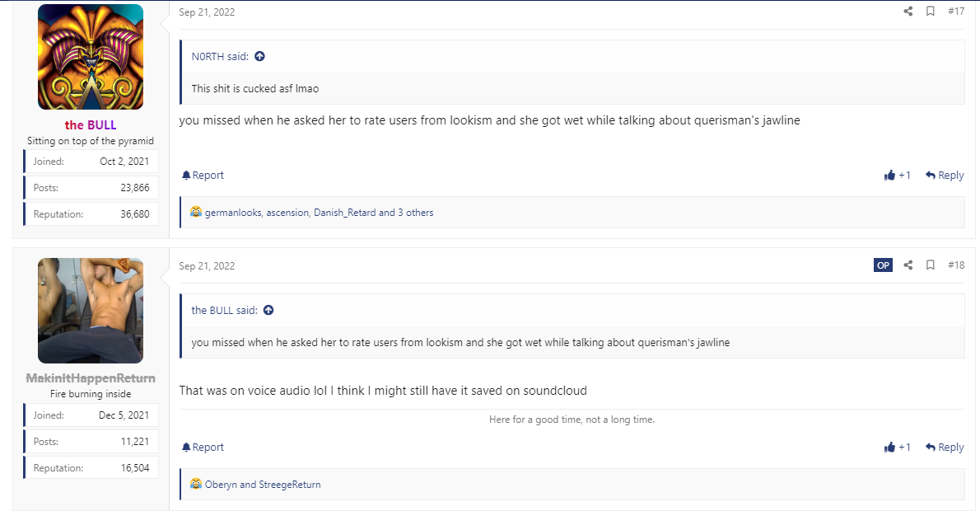980x511 pixels.
Task: Like MakinItHappenReturn's post with thumbs up
Action: coord(897,448)
